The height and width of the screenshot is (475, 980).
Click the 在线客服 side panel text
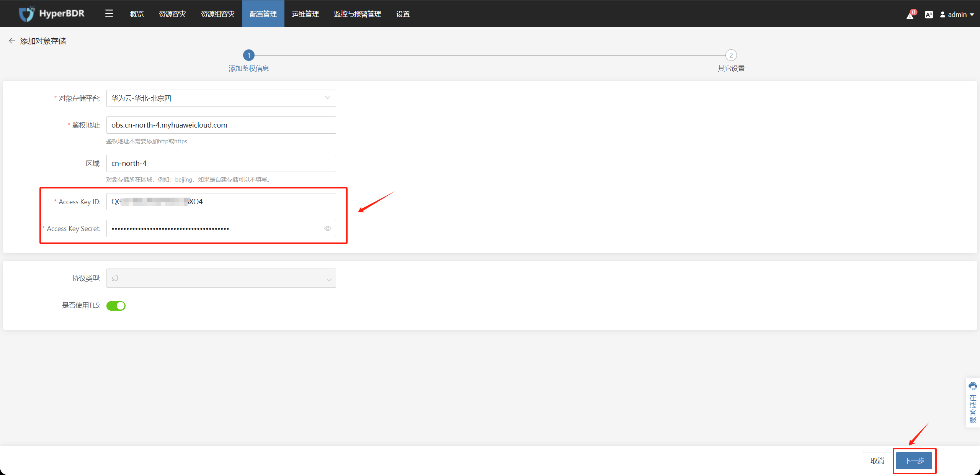click(973, 409)
